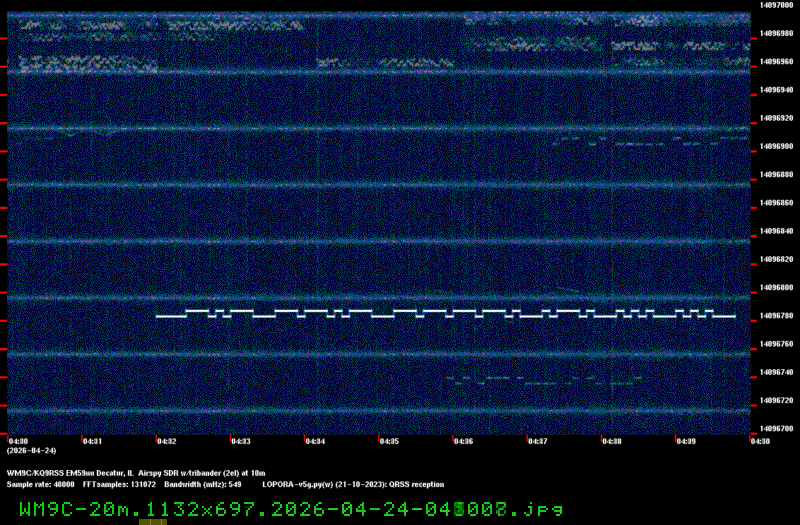Click the 14096900 frequency scale label
The height and width of the screenshot is (525, 800).
(x=776, y=146)
